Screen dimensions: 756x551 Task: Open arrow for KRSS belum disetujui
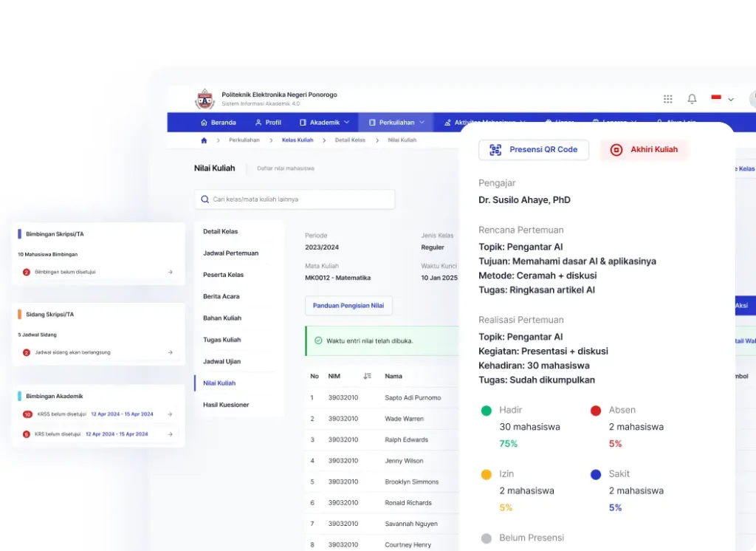coord(170,414)
